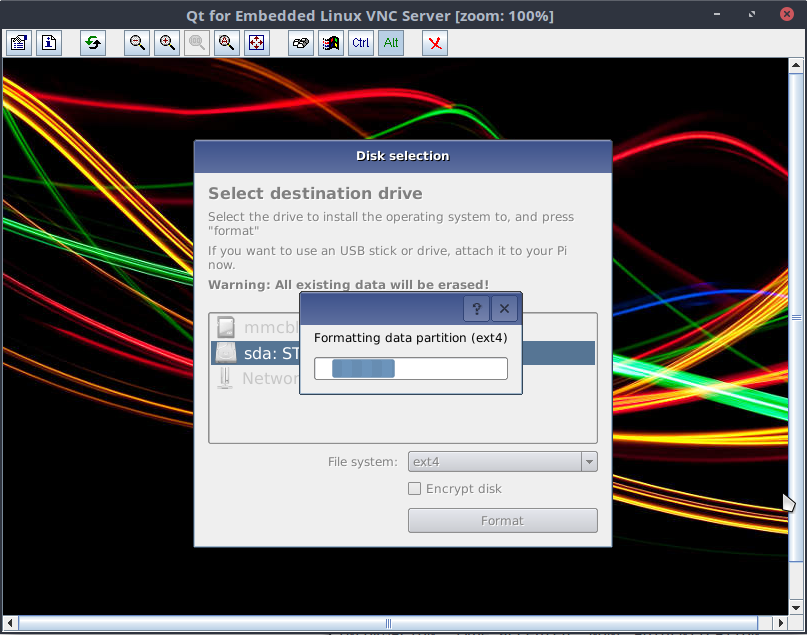
Task: Open the VNC connection options icon
Action: [x=19, y=43]
